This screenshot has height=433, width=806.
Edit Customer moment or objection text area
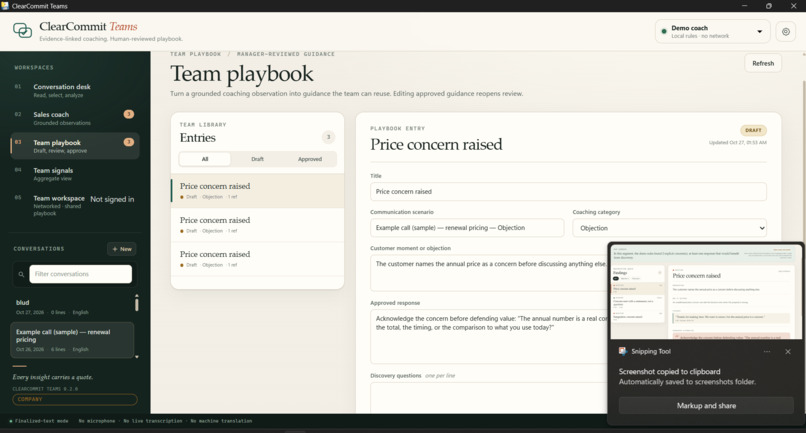point(488,273)
